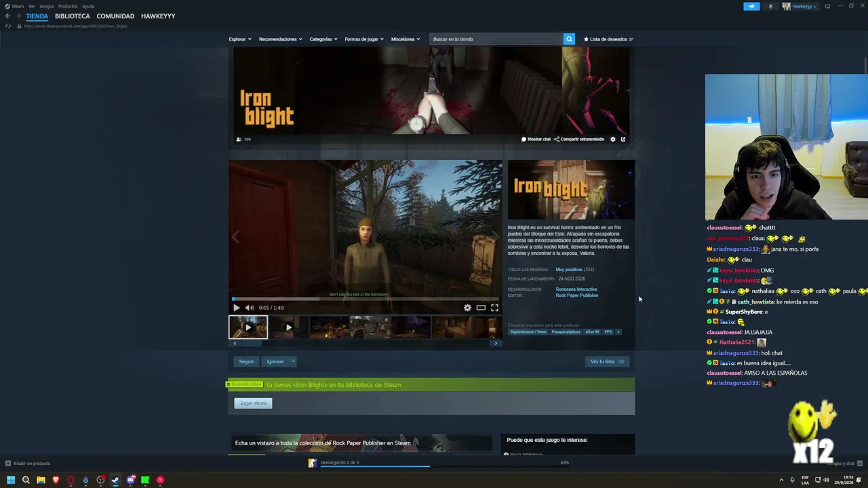Viewport: 868px width, 488px height.
Task: Reload the store page
Action: (x=8, y=26)
